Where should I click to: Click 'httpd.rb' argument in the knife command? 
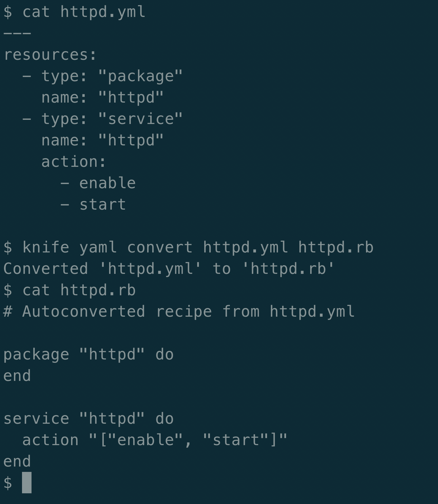point(336,247)
